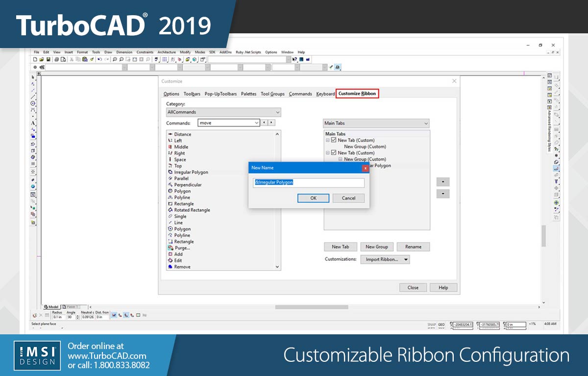Collapse the second New Group (Custom) node
Viewport: 588px width, 376px height.
341,159
